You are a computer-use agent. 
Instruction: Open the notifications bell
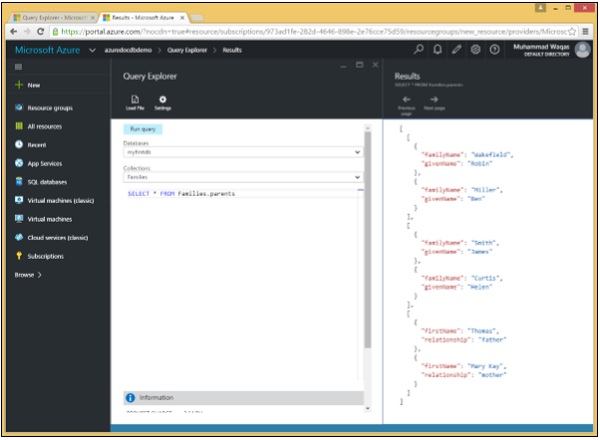[438, 49]
